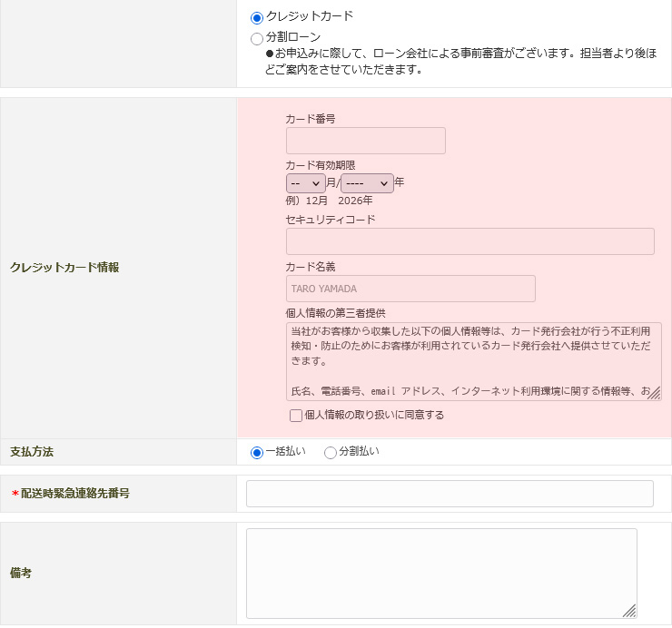
Task: Click the 支払方法 row label
Action: tap(32, 452)
